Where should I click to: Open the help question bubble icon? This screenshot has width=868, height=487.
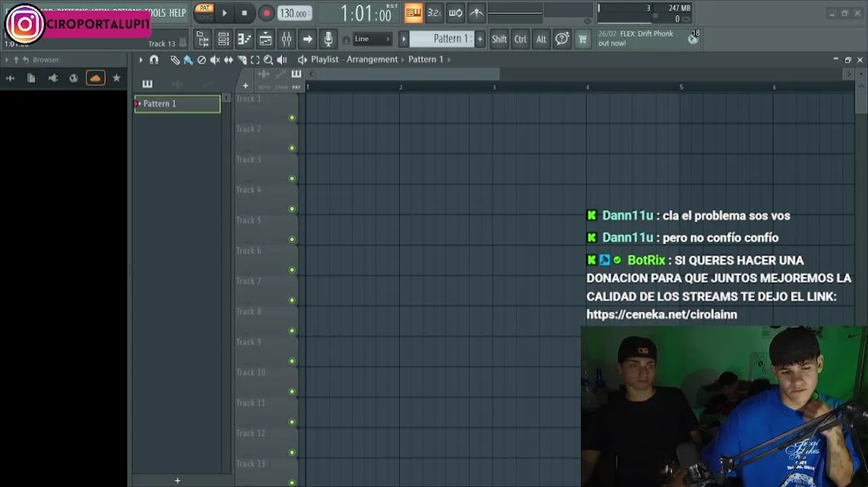click(562, 39)
